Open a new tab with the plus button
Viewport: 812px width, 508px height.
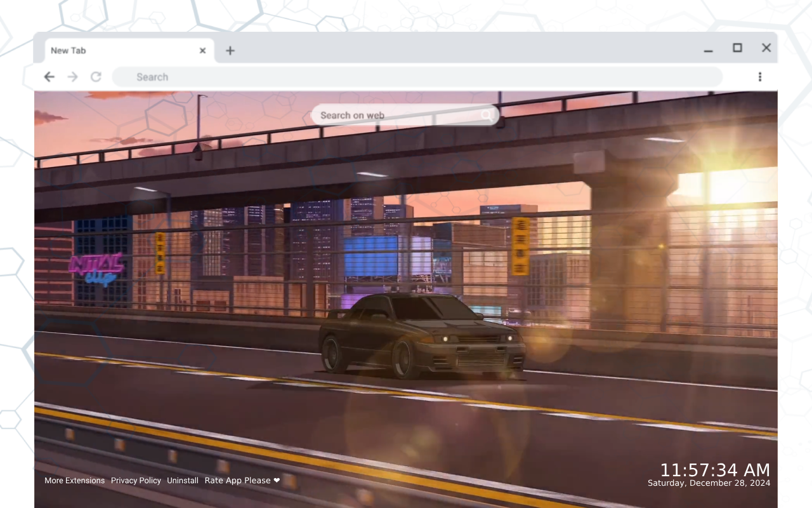[x=230, y=51]
